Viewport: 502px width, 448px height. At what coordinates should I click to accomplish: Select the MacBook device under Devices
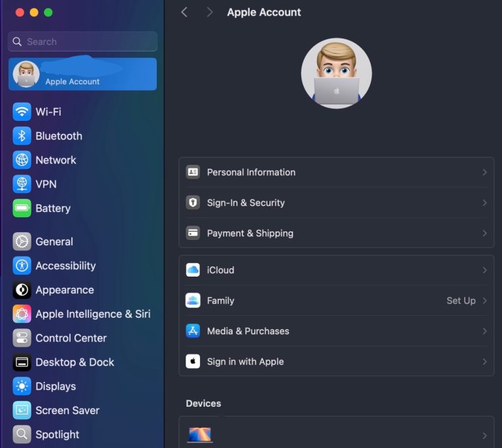click(x=200, y=434)
